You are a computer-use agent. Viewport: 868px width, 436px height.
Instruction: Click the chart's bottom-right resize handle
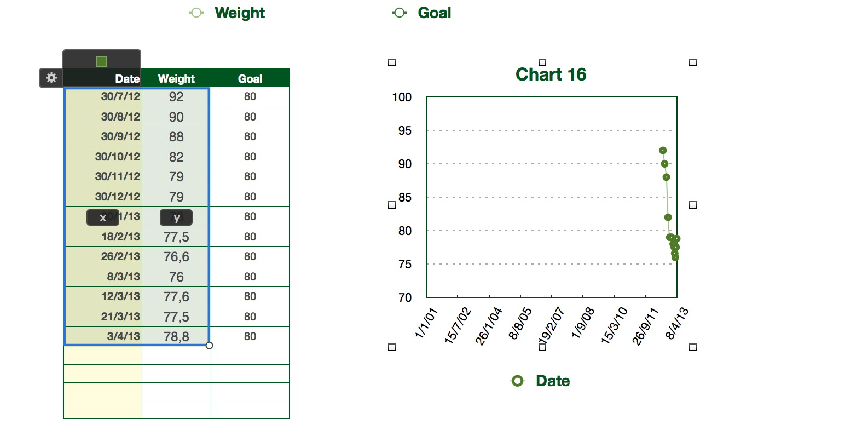tap(693, 347)
